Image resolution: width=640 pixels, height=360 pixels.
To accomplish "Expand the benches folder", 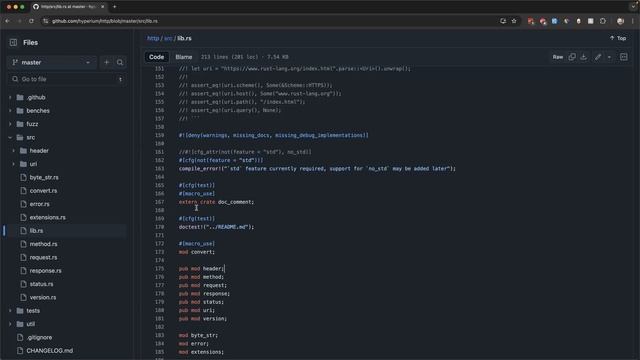I will [10, 111].
